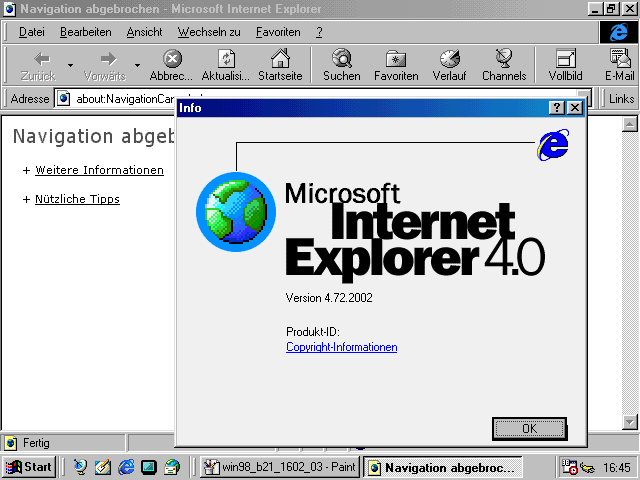Open the Copyright-Informationen link
The image size is (640, 480).
[342, 347]
